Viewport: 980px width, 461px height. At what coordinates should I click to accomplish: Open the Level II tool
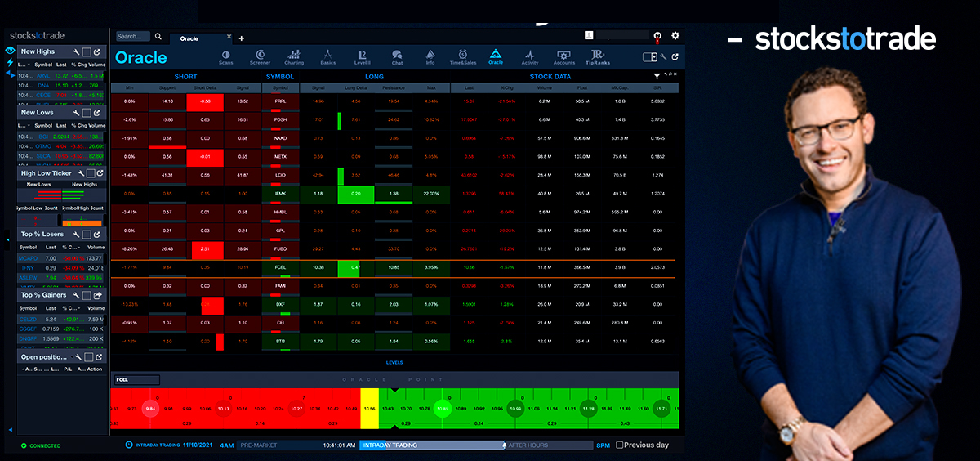tap(362, 56)
